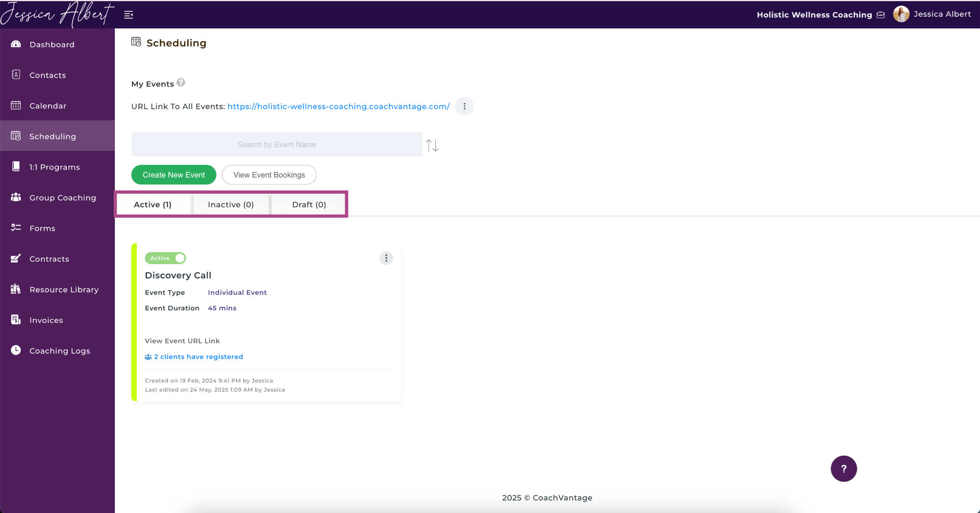Screen dimensions: 980x513
Task: Open 1:1 Programs in the sidebar
Action: (x=57, y=167)
